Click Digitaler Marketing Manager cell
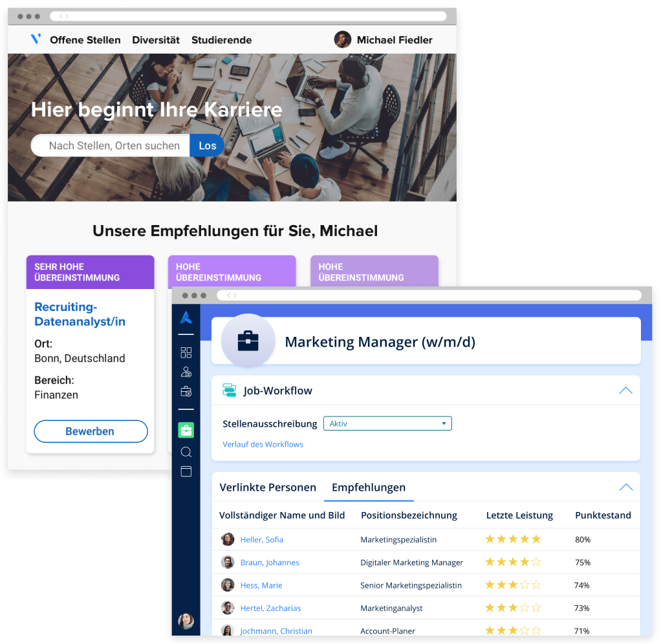Viewport: 661px width, 644px height. coord(411,563)
